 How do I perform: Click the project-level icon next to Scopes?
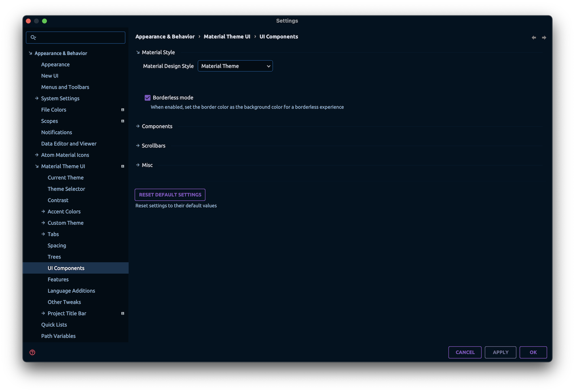click(x=123, y=120)
